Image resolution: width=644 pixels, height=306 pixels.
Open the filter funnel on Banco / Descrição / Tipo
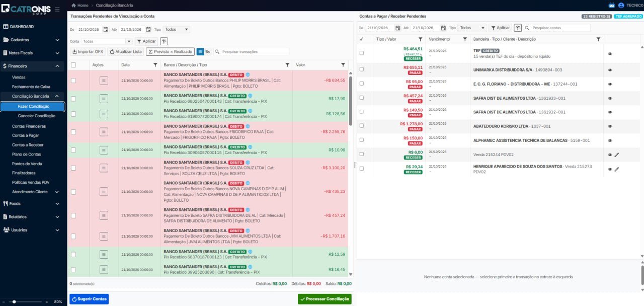coord(287,65)
